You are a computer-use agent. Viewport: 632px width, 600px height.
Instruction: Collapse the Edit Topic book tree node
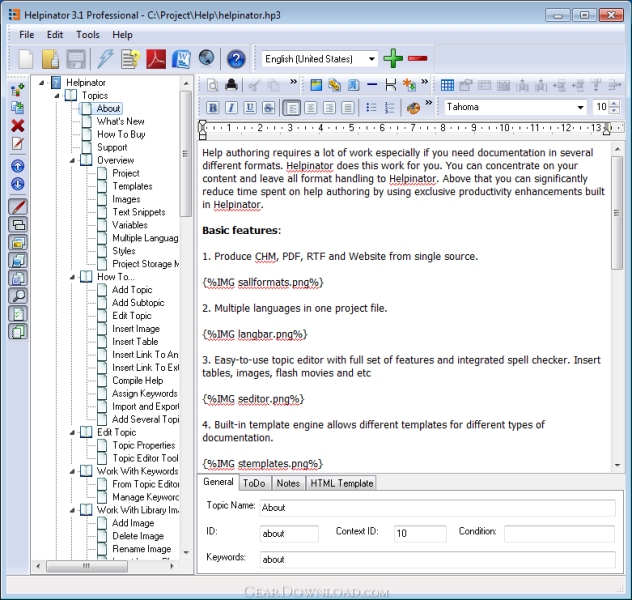click(72, 432)
